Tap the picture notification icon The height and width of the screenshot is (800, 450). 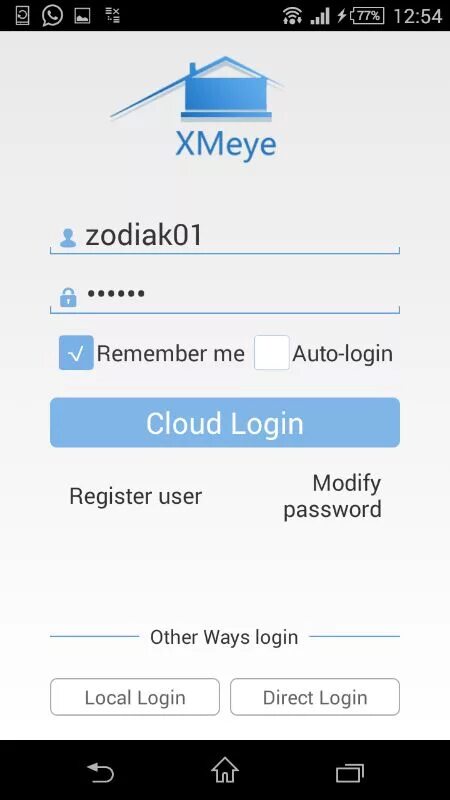(82, 16)
